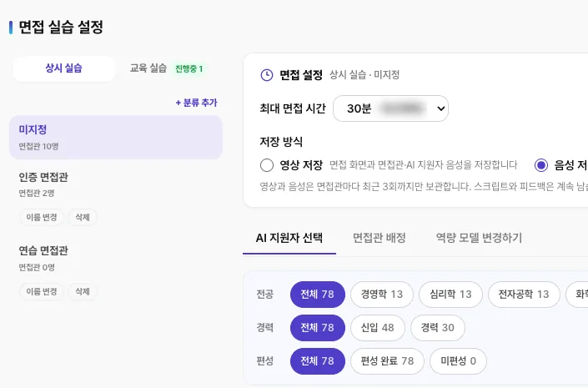Image resolution: width=588 pixels, height=388 pixels.
Task: Rename the 연습 면접관 category
Action: pyautogui.click(x=42, y=291)
